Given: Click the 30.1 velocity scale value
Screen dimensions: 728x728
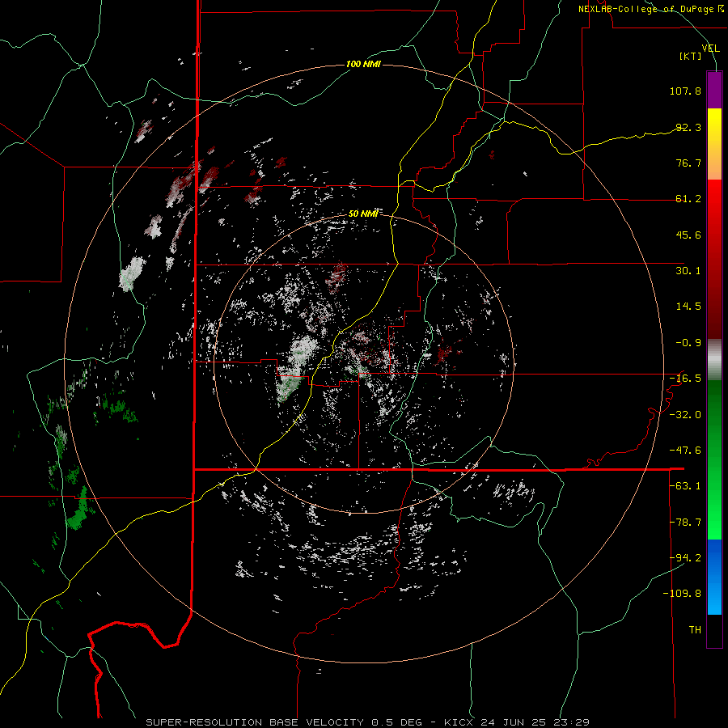Looking at the screenshot, I should (x=688, y=271).
